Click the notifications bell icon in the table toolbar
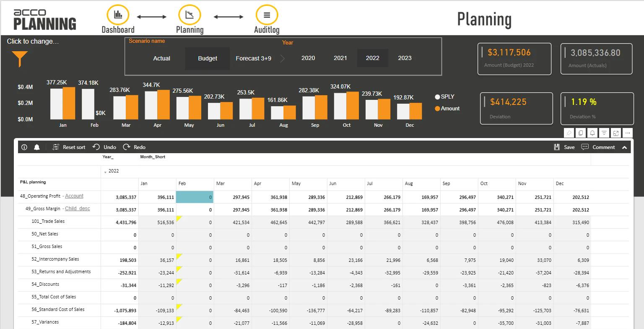Screen dimensions: 644x329 tap(36, 147)
